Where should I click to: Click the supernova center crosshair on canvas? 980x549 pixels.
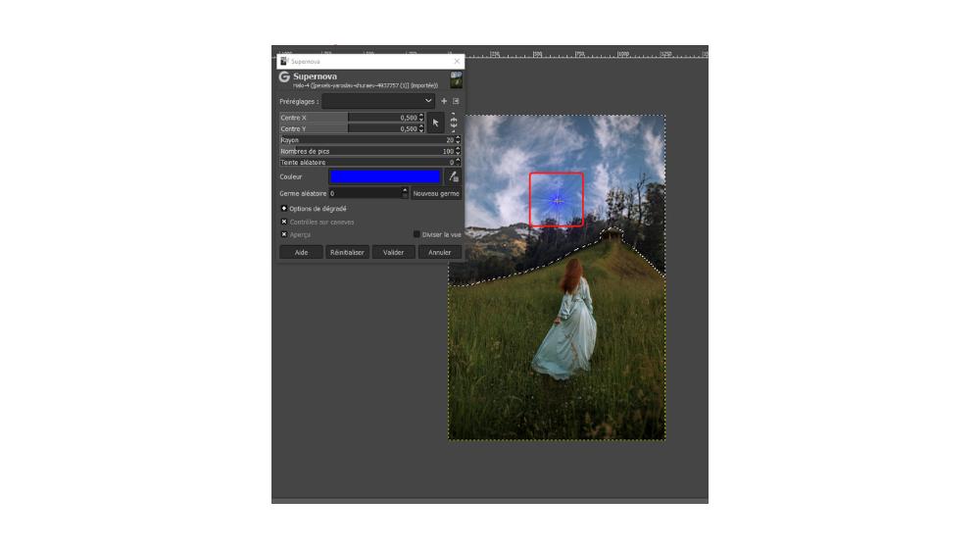[x=558, y=201]
